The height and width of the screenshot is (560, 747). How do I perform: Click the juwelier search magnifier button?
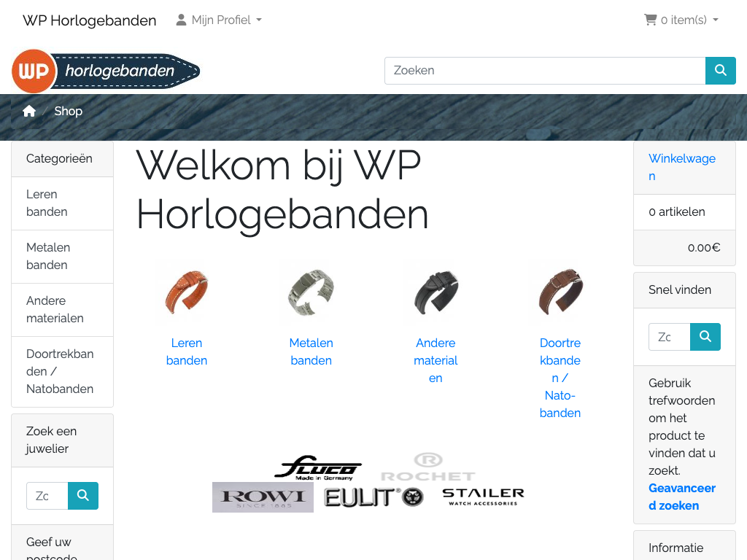83,496
